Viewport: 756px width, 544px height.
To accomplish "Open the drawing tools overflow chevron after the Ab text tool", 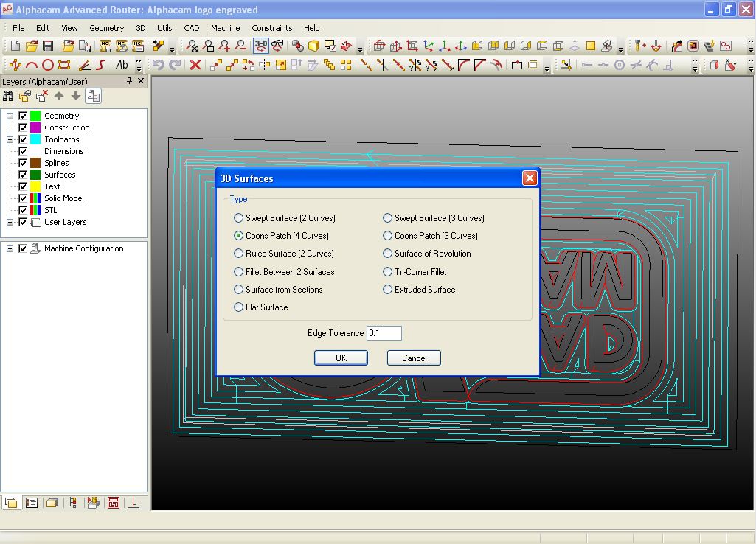I will pos(139,65).
